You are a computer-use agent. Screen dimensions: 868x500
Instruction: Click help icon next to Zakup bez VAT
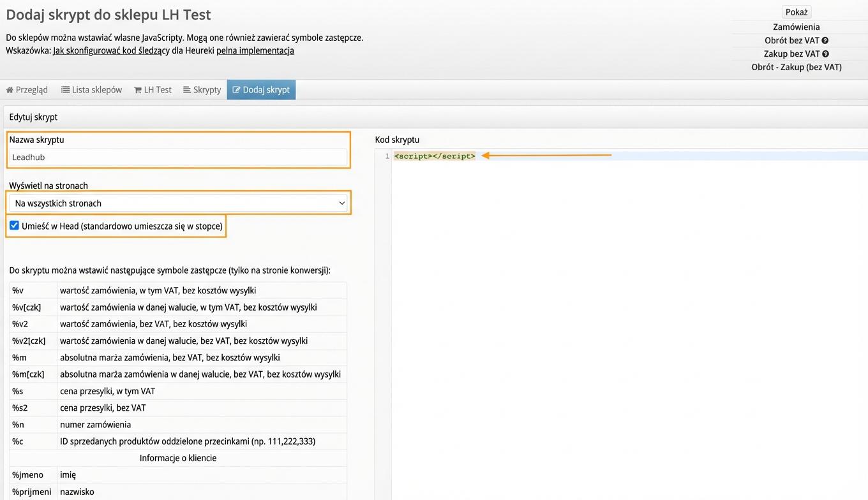(x=826, y=54)
